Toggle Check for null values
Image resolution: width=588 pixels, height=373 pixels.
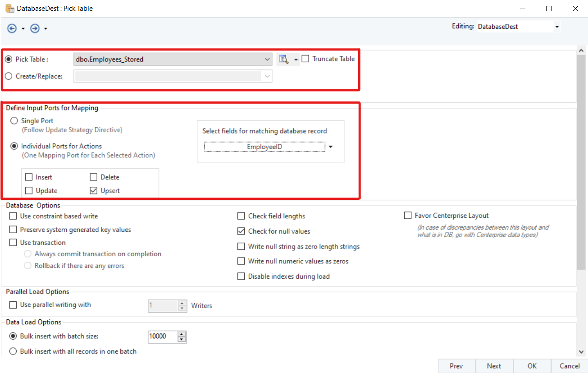click(241, 231)
